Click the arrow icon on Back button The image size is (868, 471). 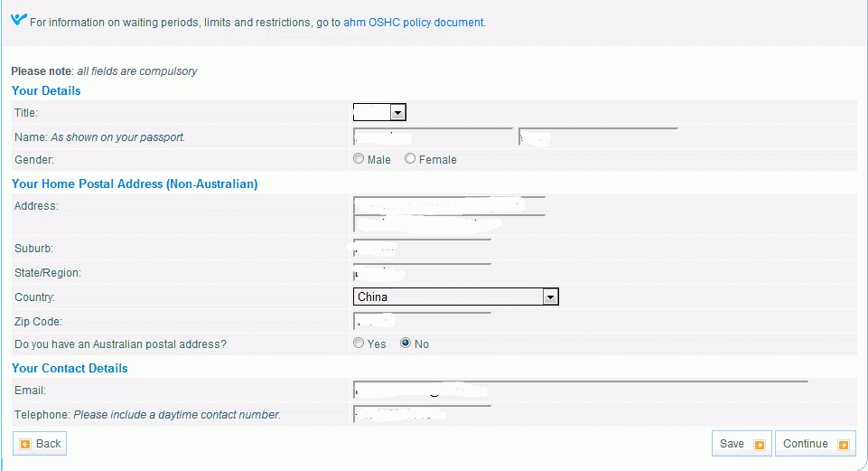[25, 444]
